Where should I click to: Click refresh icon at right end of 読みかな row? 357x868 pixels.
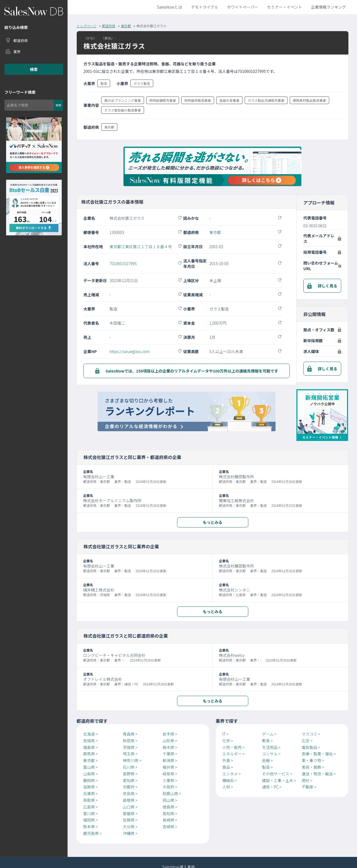point(279,218)
